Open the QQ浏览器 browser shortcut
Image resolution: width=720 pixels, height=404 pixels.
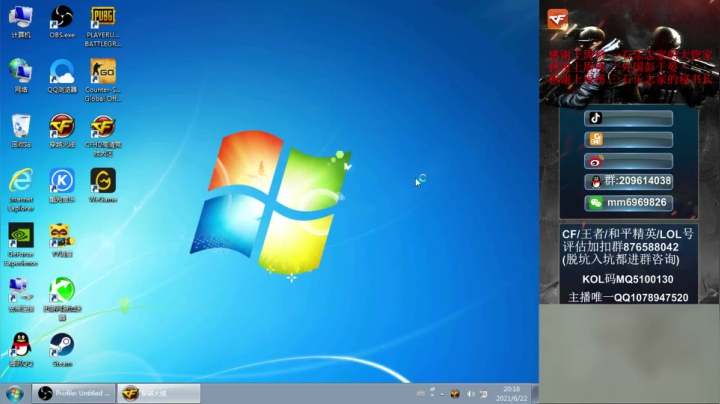tap(62, 76)
